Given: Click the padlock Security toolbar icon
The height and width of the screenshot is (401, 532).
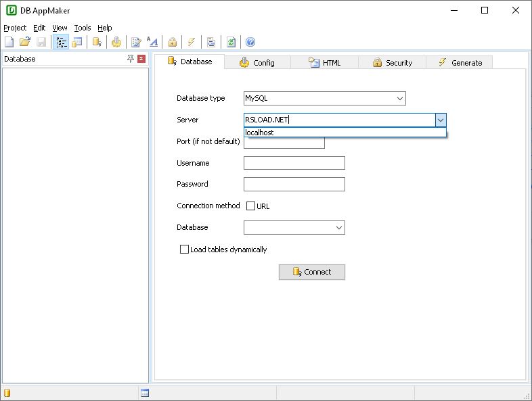Looking at the screenshot, I should [x=173, y=42].
